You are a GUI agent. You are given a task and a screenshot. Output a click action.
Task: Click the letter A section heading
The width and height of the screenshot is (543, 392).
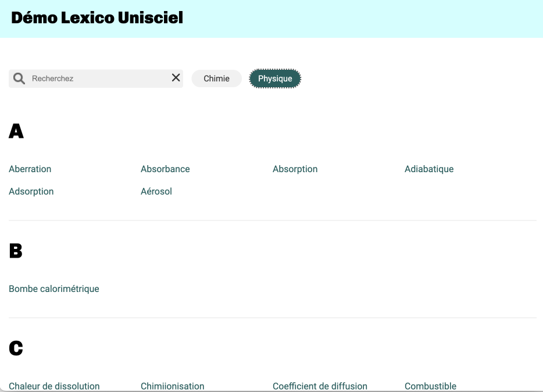16,131
